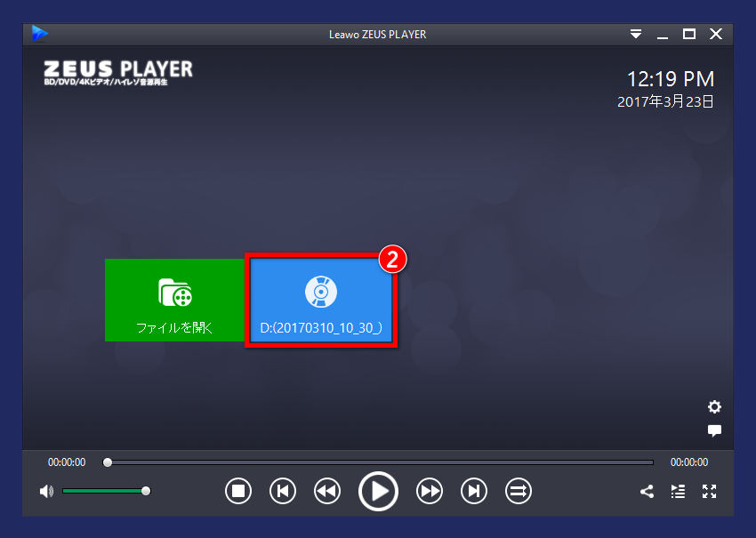Skip to the next chapter
This screenshot has height=538, width=756.
(x=474, y=490)
